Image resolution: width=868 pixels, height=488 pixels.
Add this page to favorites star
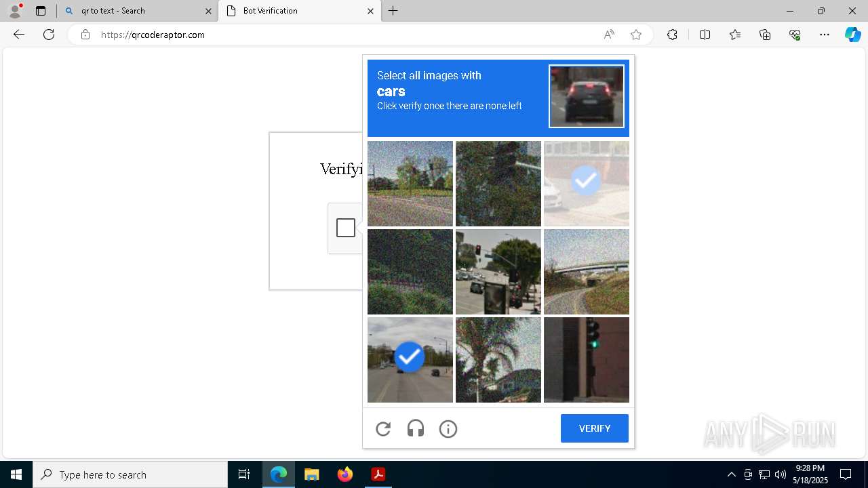point(636,35)
